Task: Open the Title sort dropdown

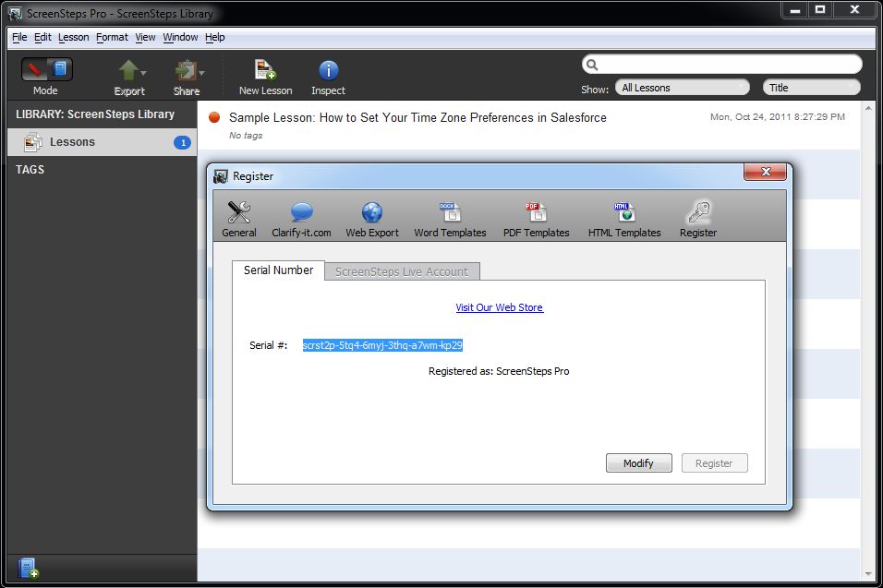Action: click(812, 88)
